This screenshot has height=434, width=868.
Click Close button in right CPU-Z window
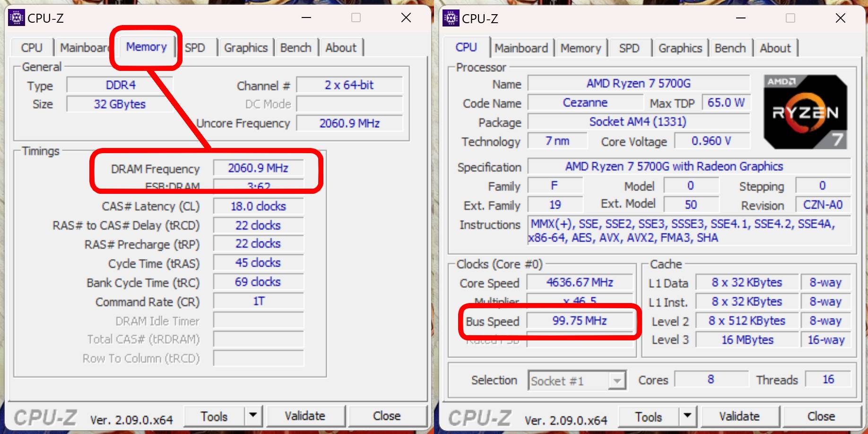pyautogui.click(x=821, y=417)
